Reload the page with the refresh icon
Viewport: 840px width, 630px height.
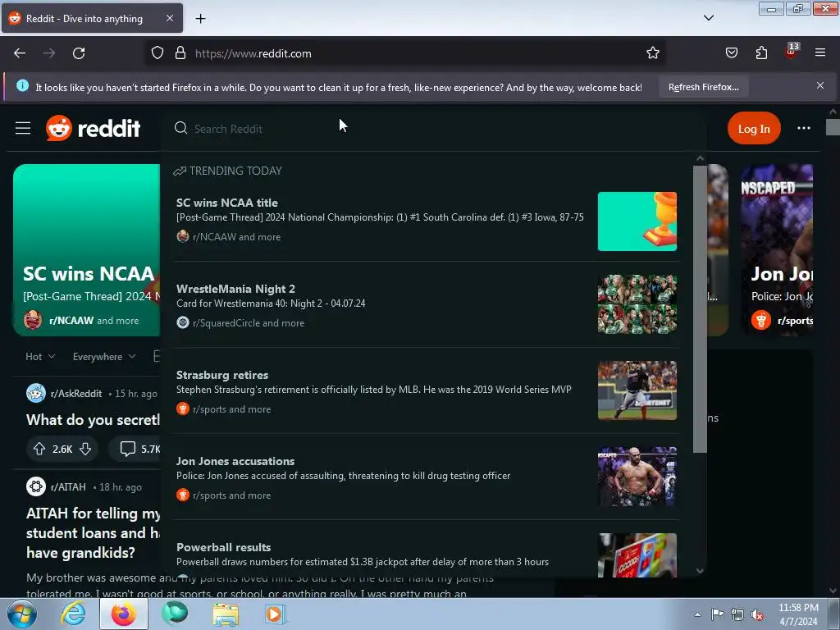tap(79, 53)
